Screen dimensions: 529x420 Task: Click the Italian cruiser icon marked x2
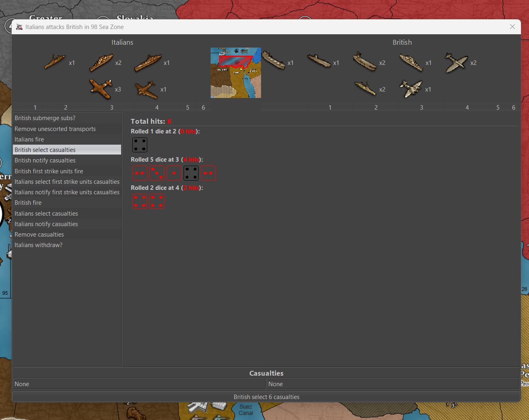pos(101,62)
